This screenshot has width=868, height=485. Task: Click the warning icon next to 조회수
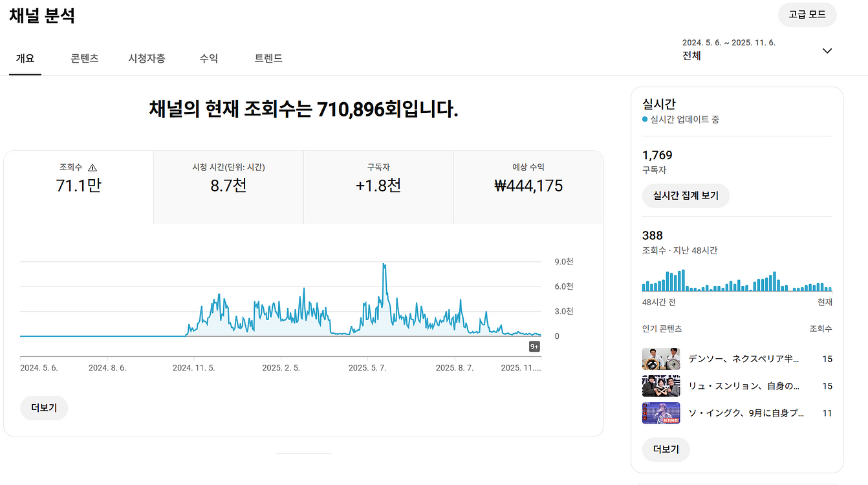(92, 167)
